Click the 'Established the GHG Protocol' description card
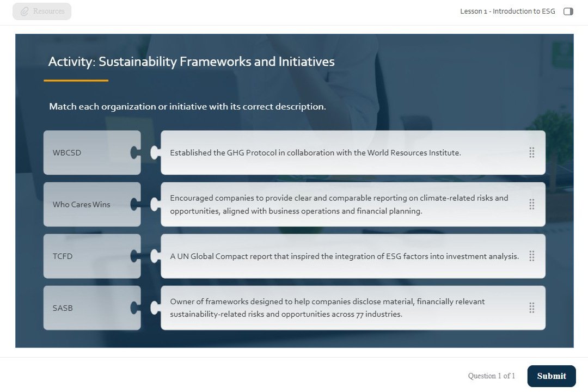This screenshot has width=588, height=392. pos(353,152)
